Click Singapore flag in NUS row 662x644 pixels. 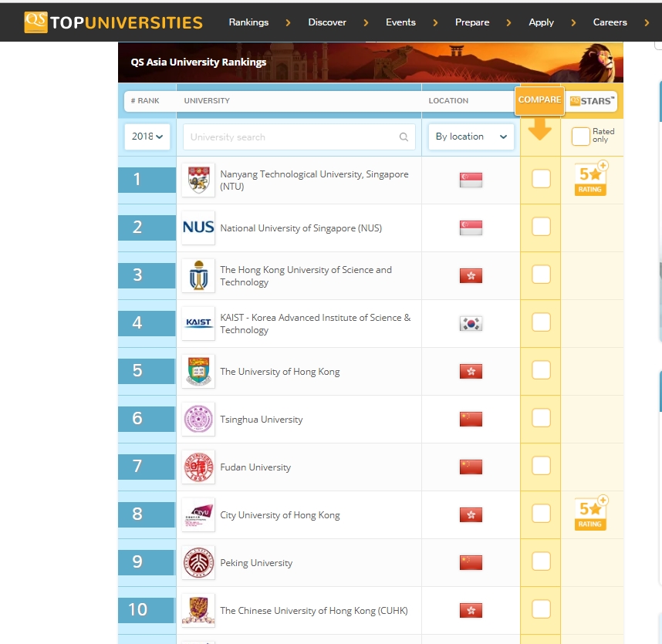[x=471, y=228]
